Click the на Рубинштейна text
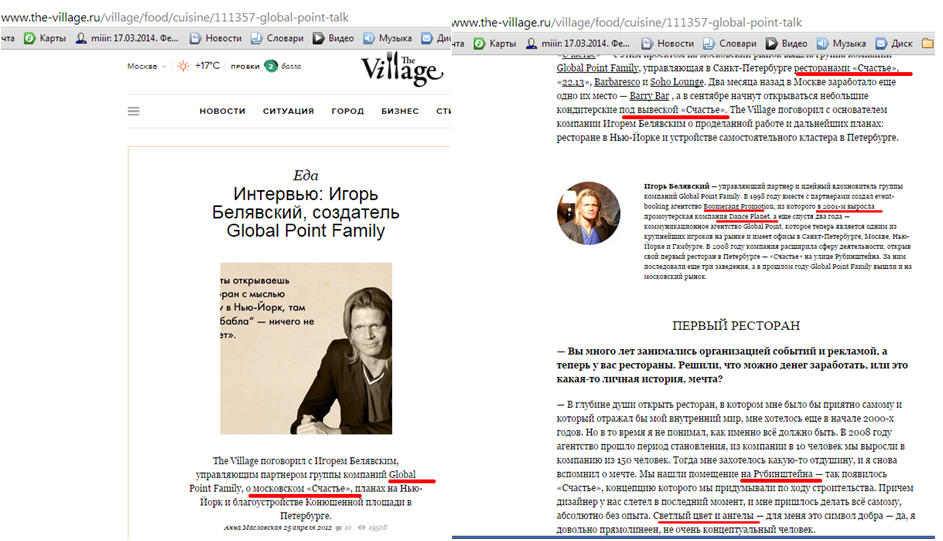The height and width of the screenshot is (541, 943). (776, 474)
